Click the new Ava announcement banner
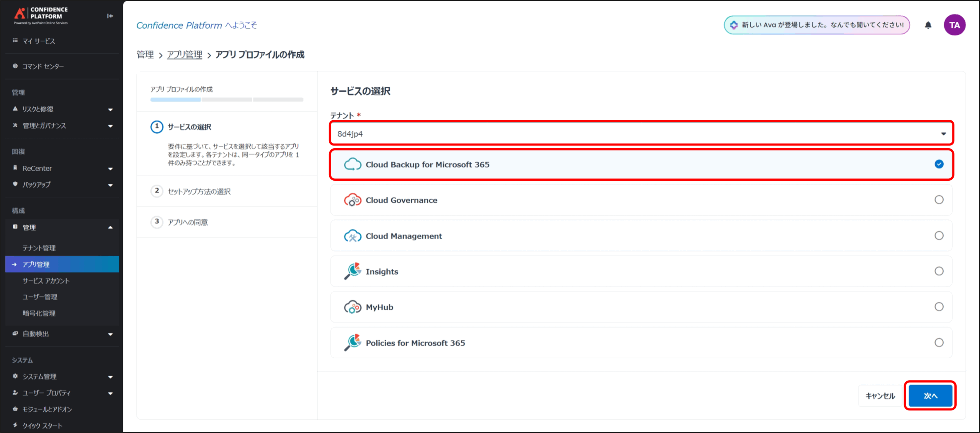The width and height of the screenshot is (980, 433). pos(817,25)
